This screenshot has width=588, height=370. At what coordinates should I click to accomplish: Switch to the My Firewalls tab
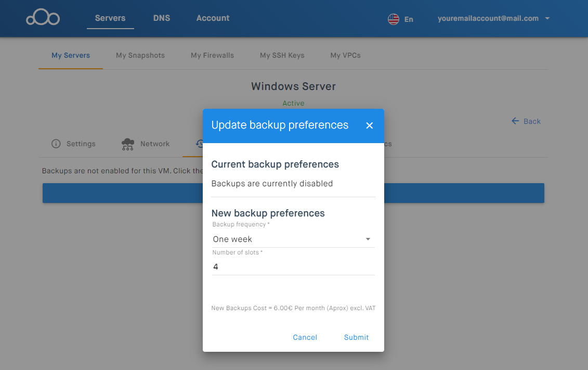(212, 55)
